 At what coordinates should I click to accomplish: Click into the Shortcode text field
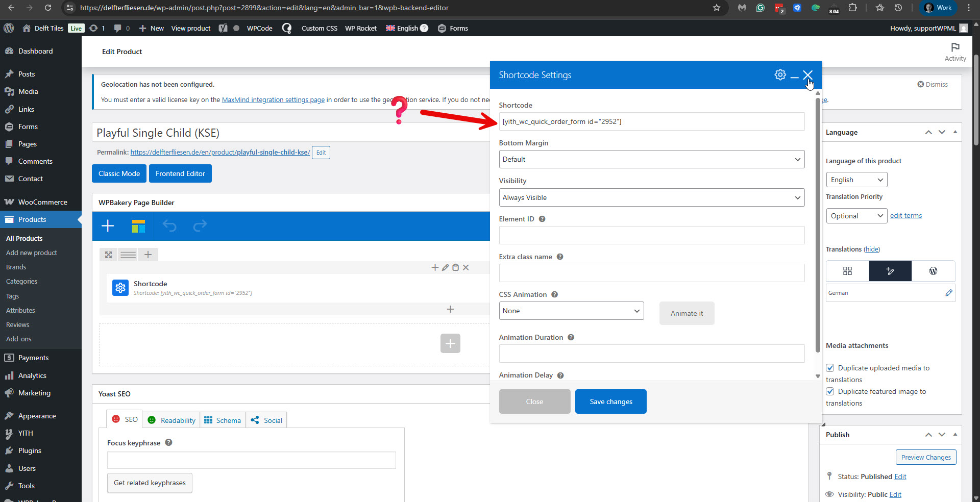tap(651, 121)
